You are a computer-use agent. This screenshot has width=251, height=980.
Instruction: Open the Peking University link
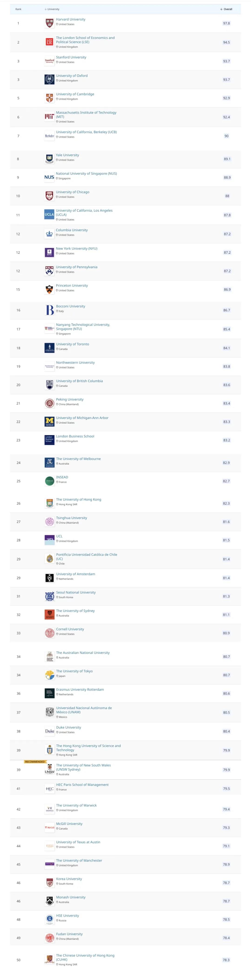(x=70, y=400)
